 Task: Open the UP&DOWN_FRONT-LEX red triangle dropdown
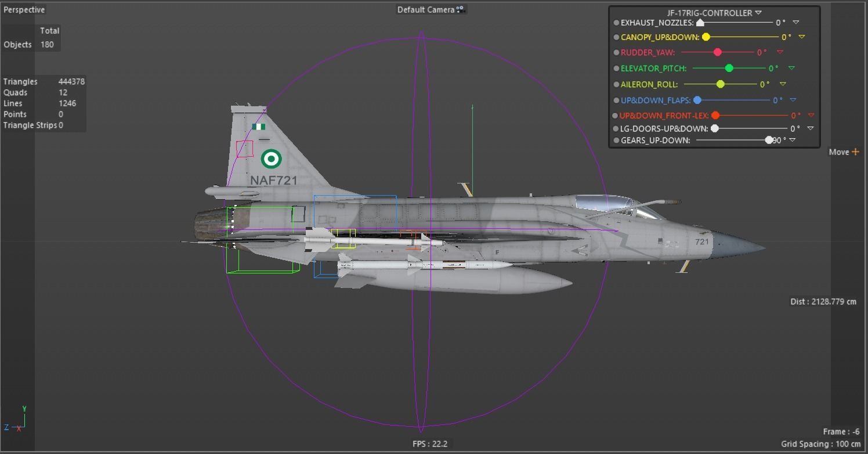point(811,116)
